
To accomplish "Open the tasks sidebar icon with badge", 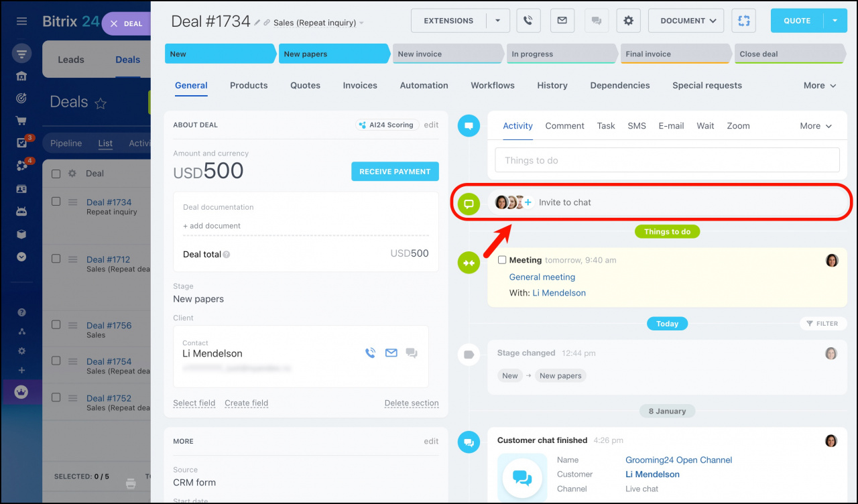I will click(x=21, y=143).
